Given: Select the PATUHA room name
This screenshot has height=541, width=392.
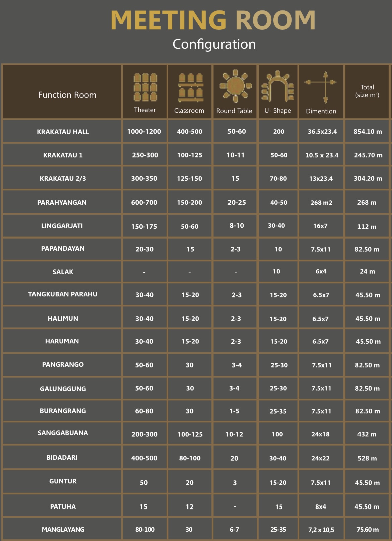Looking at the screenshot, I should tap(63, 507).
